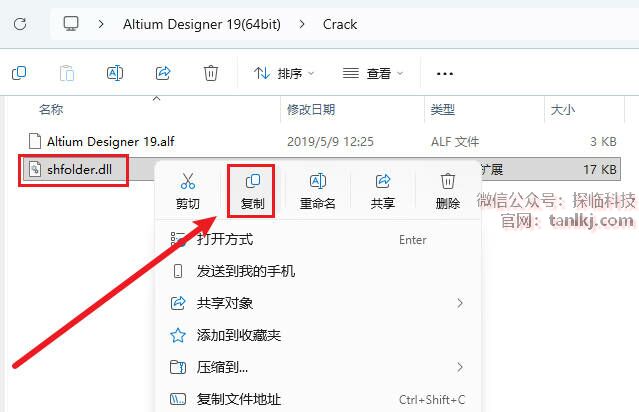
Task: Sort by 修改日期 column header
Action: tap(311, 109)
